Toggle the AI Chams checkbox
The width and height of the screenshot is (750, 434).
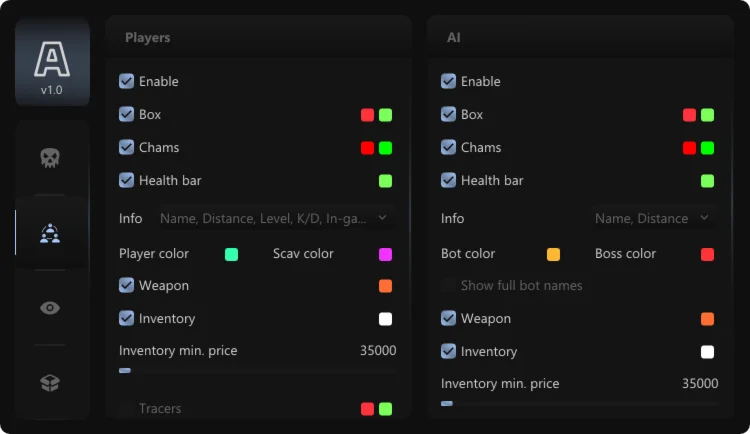[x=449, y=147]
